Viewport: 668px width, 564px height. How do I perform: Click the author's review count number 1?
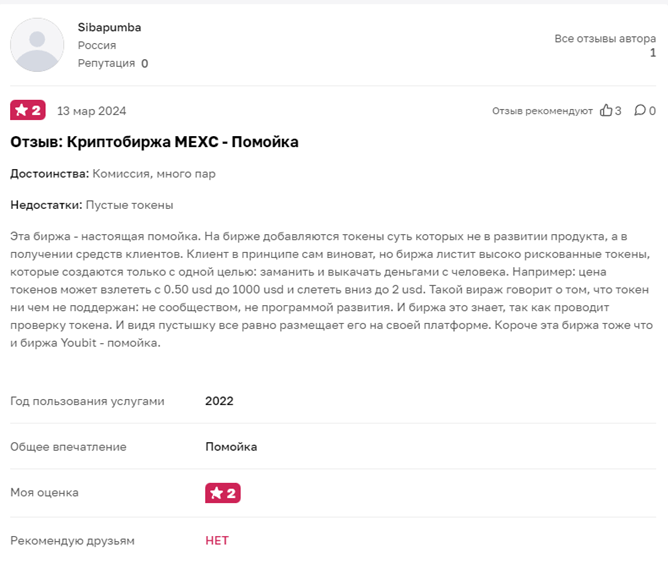click(x=653, y=53)
